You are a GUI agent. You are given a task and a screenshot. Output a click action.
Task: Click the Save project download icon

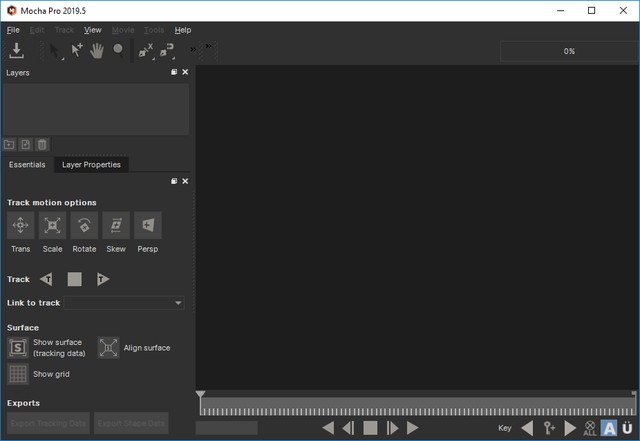click(x=17, y=50)
